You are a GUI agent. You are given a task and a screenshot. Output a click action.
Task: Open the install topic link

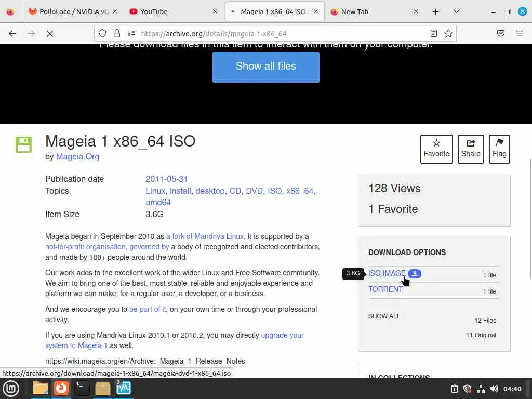(x=180, y=191)
